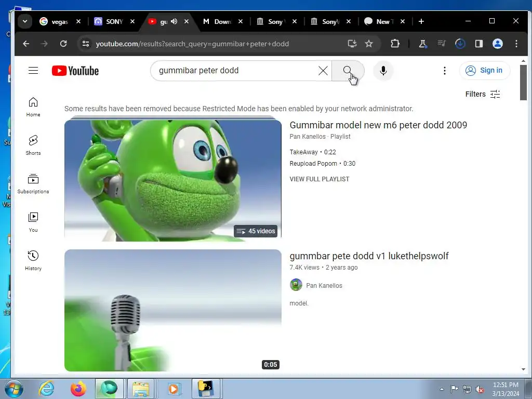Open You section in the sidebar
The width and height of the screenshot is (532, 399).
click(x=33, y=222)
